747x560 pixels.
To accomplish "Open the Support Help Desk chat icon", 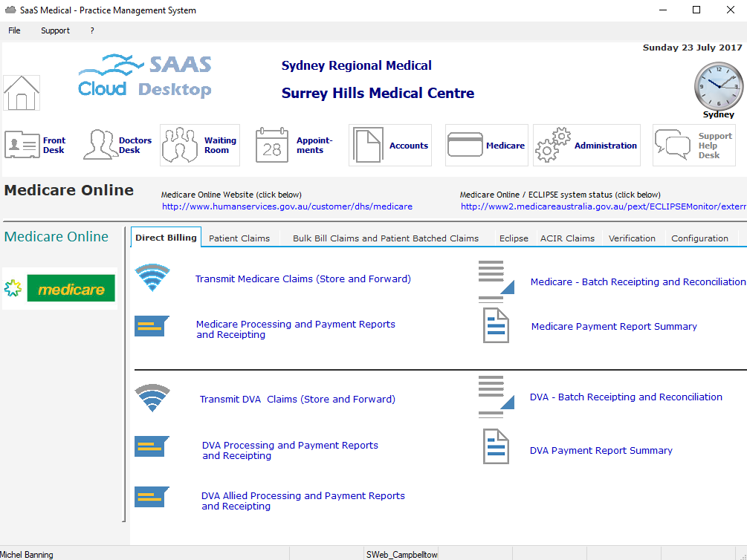I will (x=673, y=145).
